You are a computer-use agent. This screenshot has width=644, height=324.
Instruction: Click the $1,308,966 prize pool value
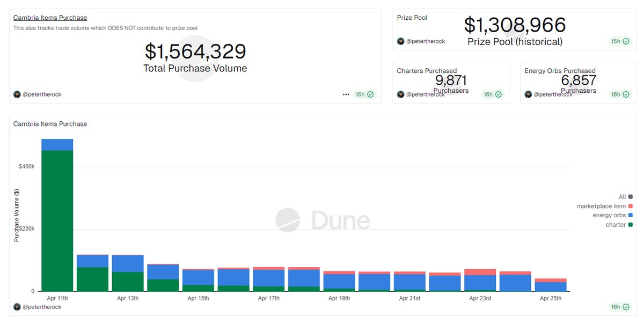click(515, 25)
